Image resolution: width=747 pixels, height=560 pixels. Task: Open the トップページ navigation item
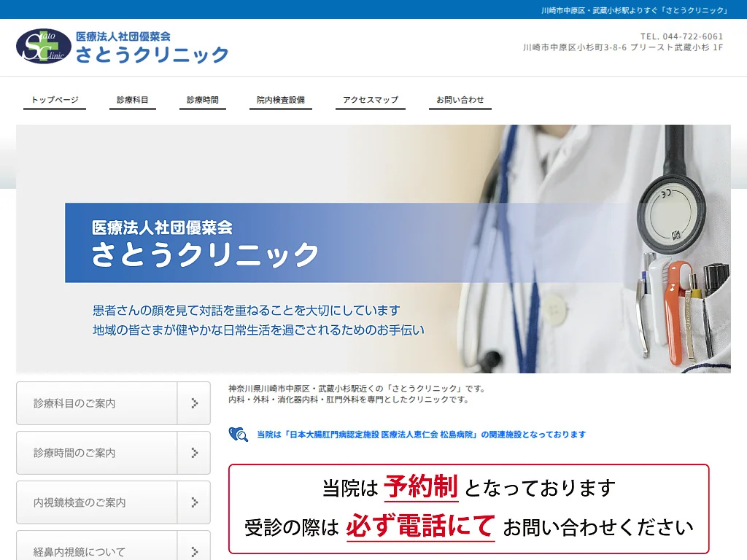pyautogui.click(x=54, y=99)
